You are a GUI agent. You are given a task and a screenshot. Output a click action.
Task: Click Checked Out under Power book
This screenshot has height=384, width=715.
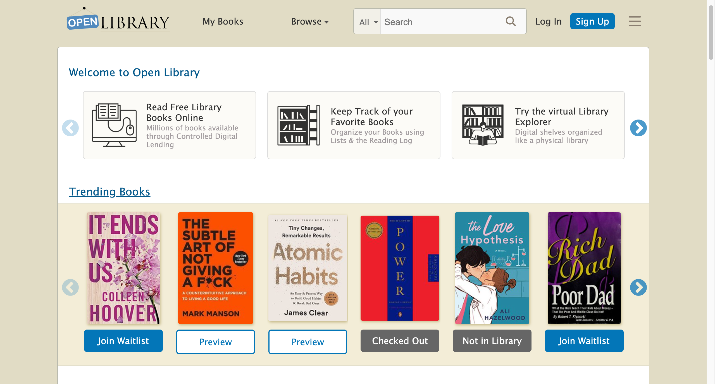tap(400, 341)
